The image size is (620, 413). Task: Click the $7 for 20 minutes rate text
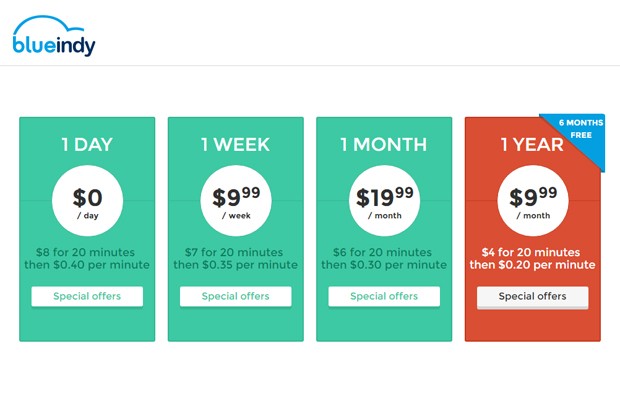pyautogui.click(x=234, y=252)
